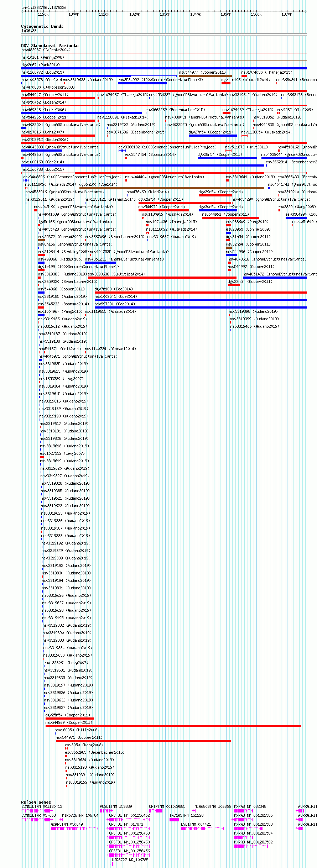Click the brown dgv6n100 (Coe2014) bar
The image size is (317, 868).
click(x=172, y=188)
